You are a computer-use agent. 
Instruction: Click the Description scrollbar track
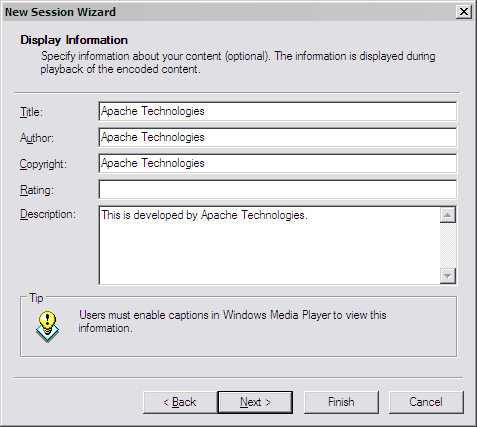(x=448, y=246)
